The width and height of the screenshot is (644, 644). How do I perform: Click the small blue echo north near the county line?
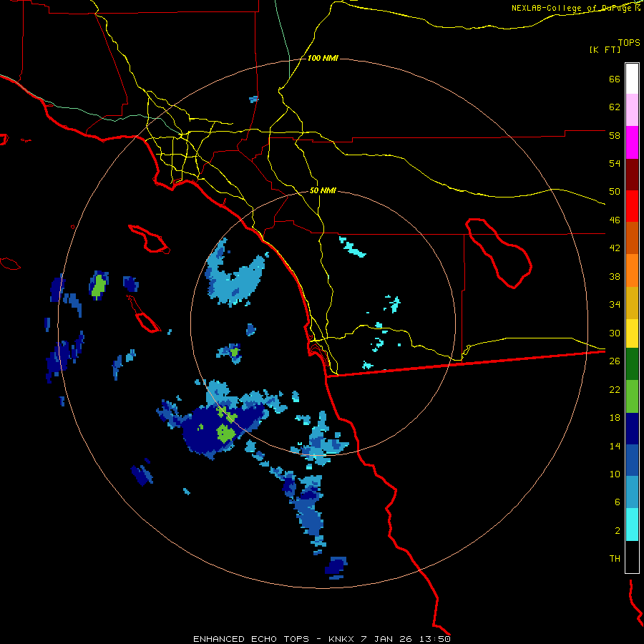[254, 99]
